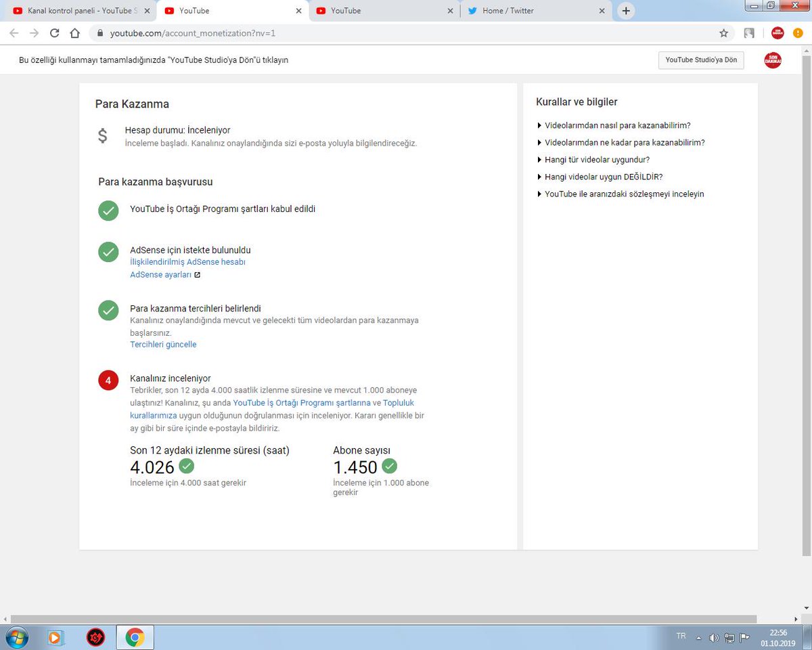Click the browser back arrow

14,32
